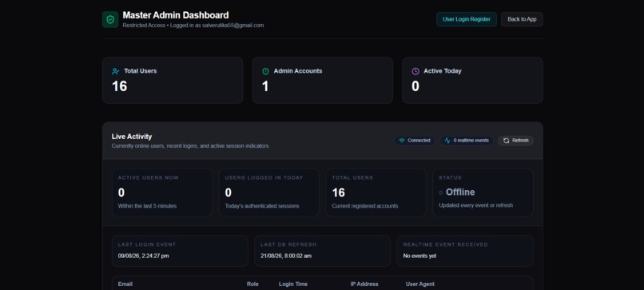Viewport: 644px width, 290px height.
Task: Click the Connected status badge
Action: pos(415,141)
